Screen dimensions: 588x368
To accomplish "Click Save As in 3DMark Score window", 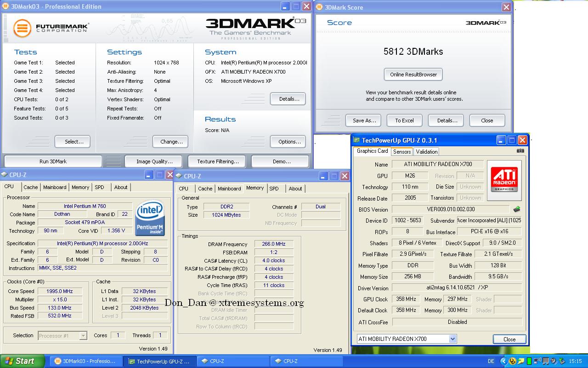I will (364, 121).
